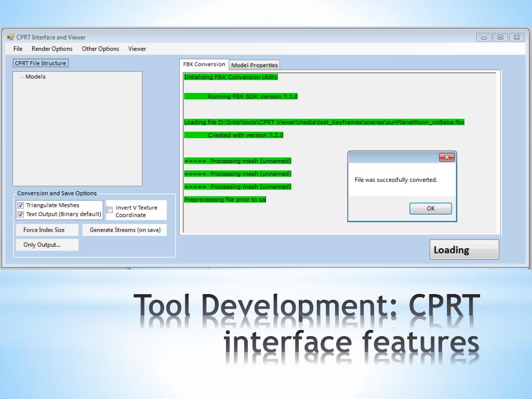The image size is (532, 399).
Task: Click Generate Streams (on save) button
Action: point(125,230)
